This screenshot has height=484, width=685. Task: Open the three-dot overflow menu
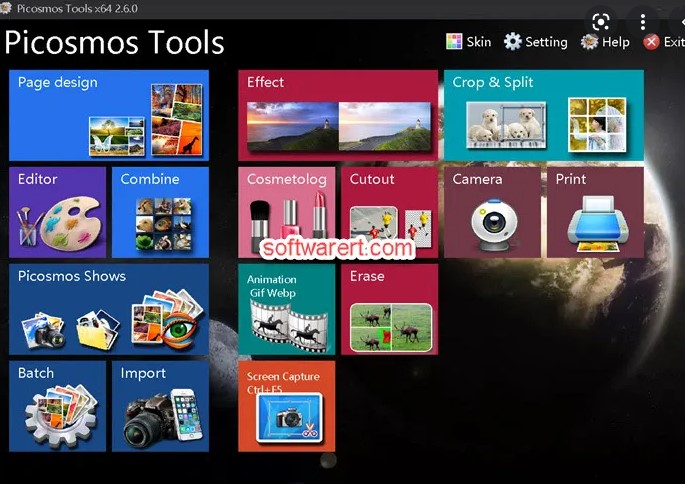click(x=643, y=21)
